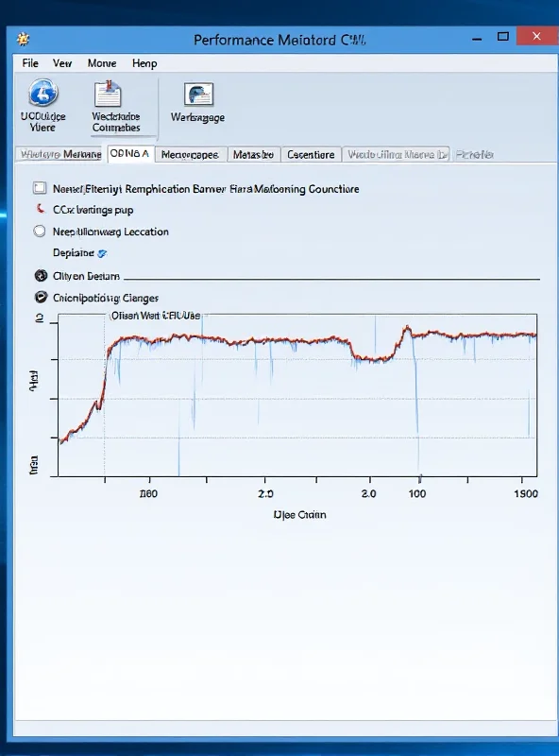Switch to the Metasbo tab

[253, 155]
